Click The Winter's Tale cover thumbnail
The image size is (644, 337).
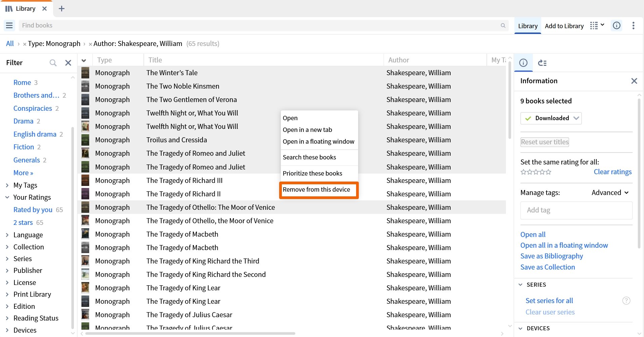tap(85, 73)
